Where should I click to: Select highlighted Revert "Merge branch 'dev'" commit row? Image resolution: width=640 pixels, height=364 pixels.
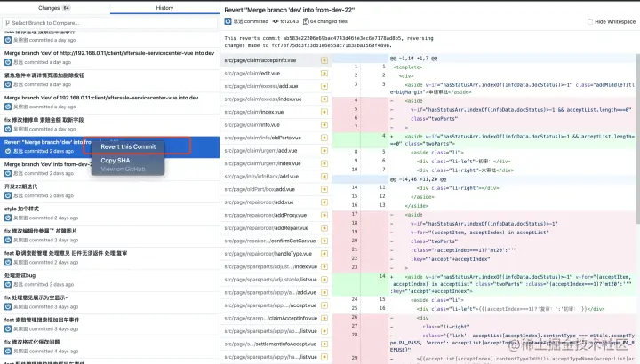[109, 146]
